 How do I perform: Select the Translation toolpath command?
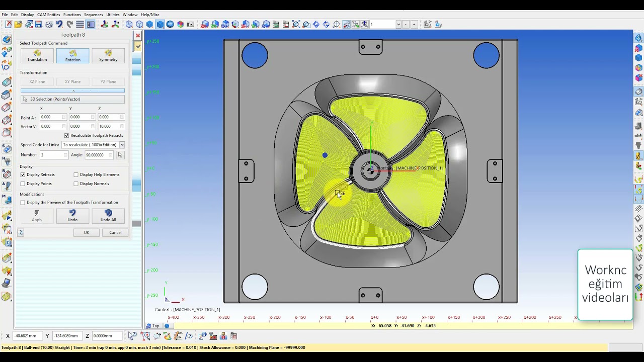[37, 55]
